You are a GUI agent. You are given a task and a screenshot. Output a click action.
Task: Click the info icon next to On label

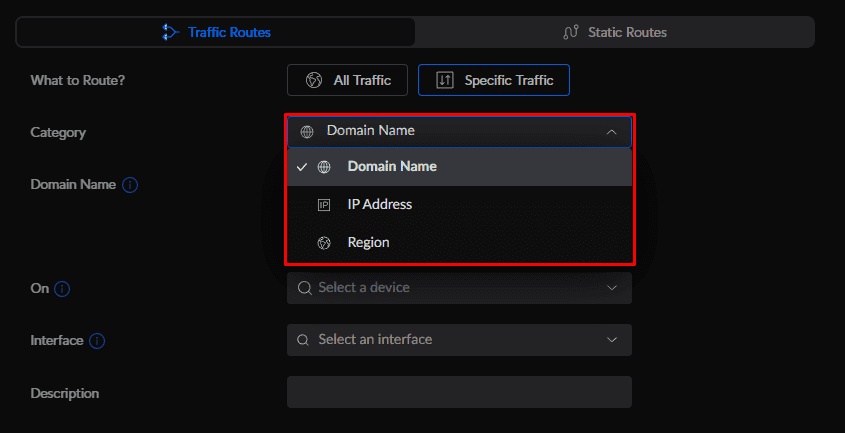tap(62, 289)
